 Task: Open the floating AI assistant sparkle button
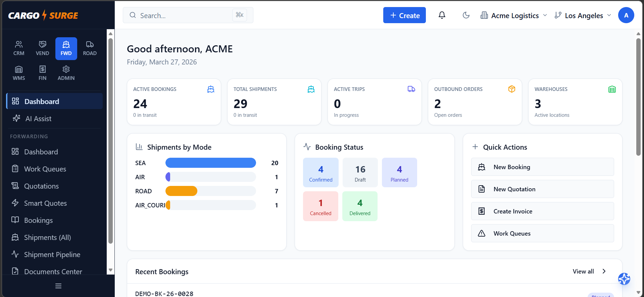[x=624, y=279]
